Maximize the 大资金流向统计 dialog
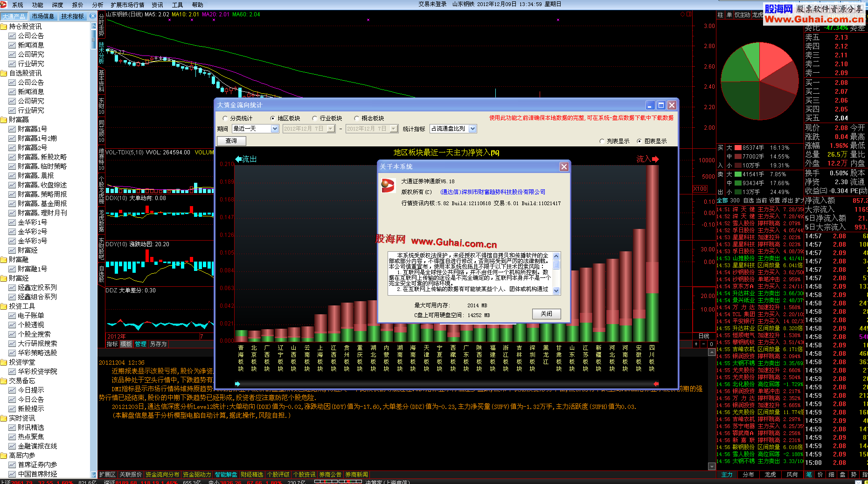The height and width of the screenshot is (484, 868). coord(661,105)
